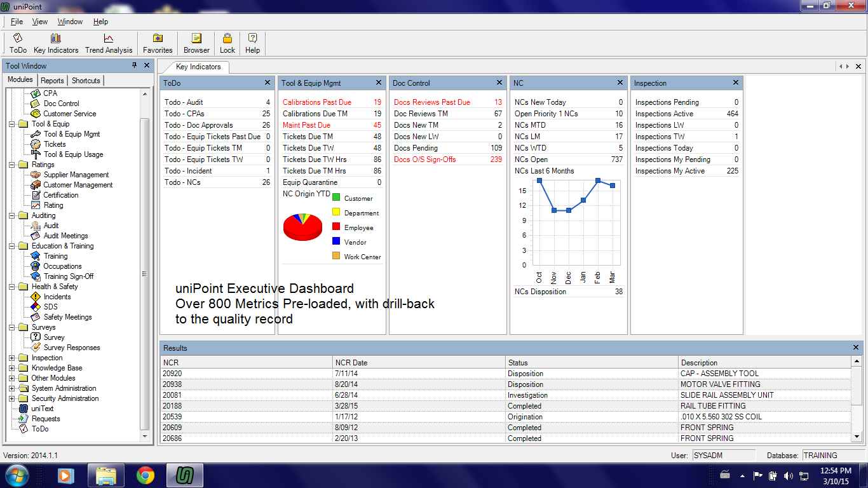Viewport: 868px width, 488px height.
Task: Open the Survey module
Action: 54,337
